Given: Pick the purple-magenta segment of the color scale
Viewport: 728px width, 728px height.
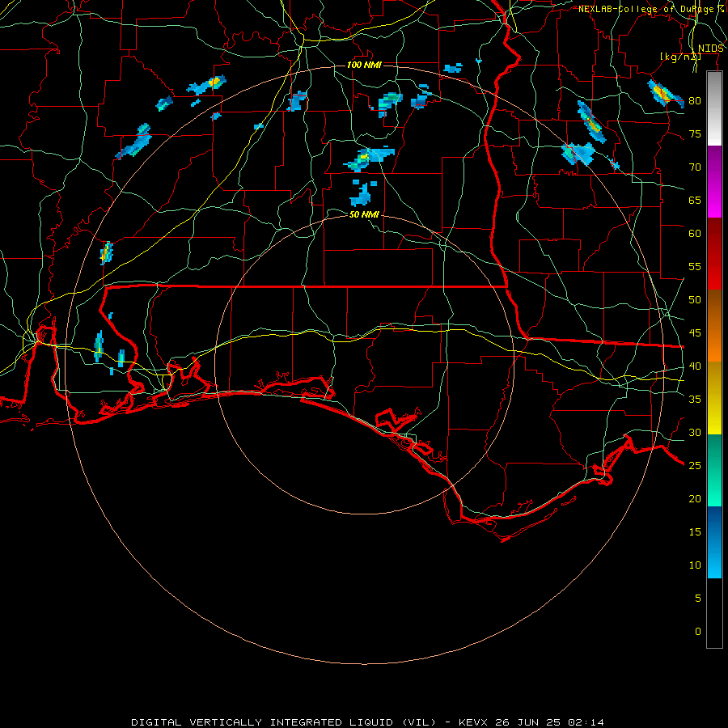Looking at the screenshot, I should pyautogui.click(x=714, y=181).
